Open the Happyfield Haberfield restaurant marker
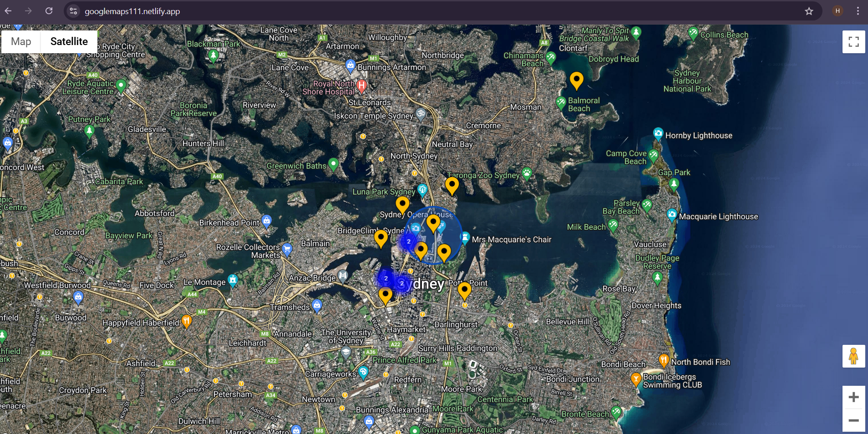This screenshot has height=434, width=868. tap(186, 321)
